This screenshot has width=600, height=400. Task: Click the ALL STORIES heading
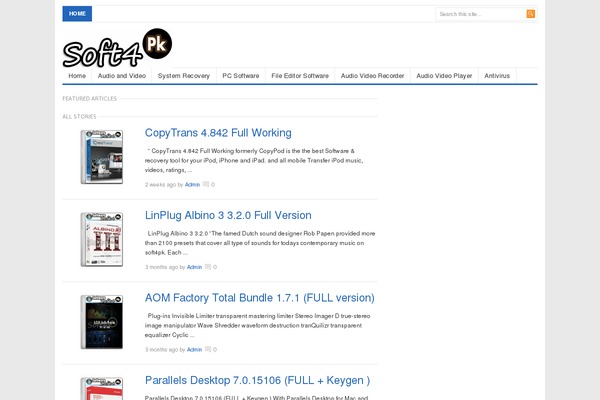(x=79, y=116)
